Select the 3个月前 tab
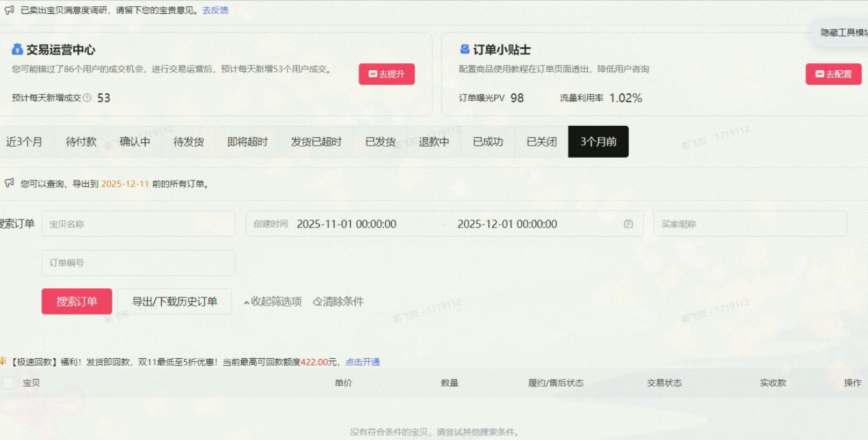Screen dimensions: 868x440 click(598, 142)
